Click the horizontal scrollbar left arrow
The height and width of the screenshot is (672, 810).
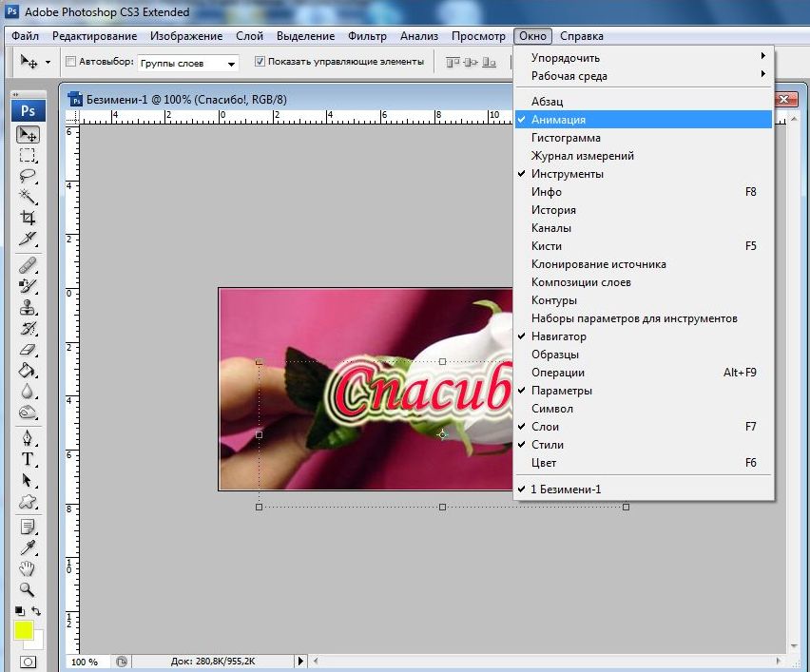pos(316,662)
